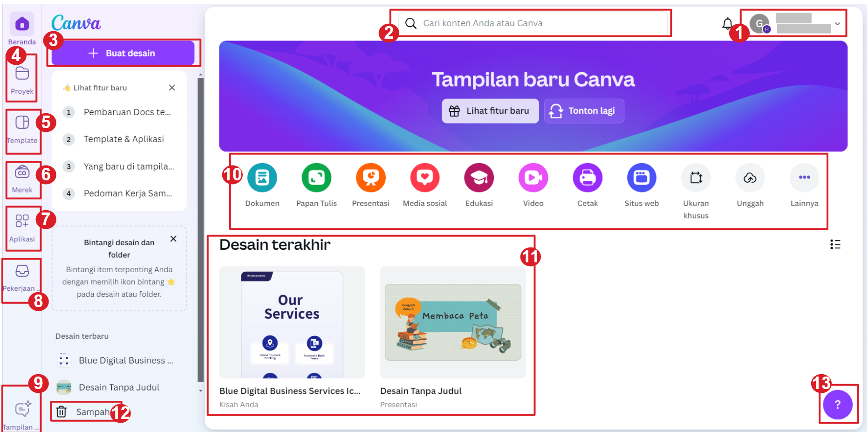
Task: Open the Aplikasi apps icon
Action: [x=22, y=221]
